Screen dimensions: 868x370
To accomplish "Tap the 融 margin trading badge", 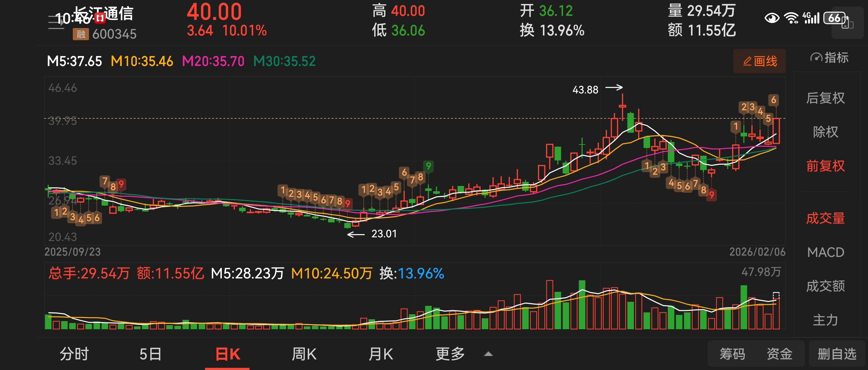I will 81,34.
